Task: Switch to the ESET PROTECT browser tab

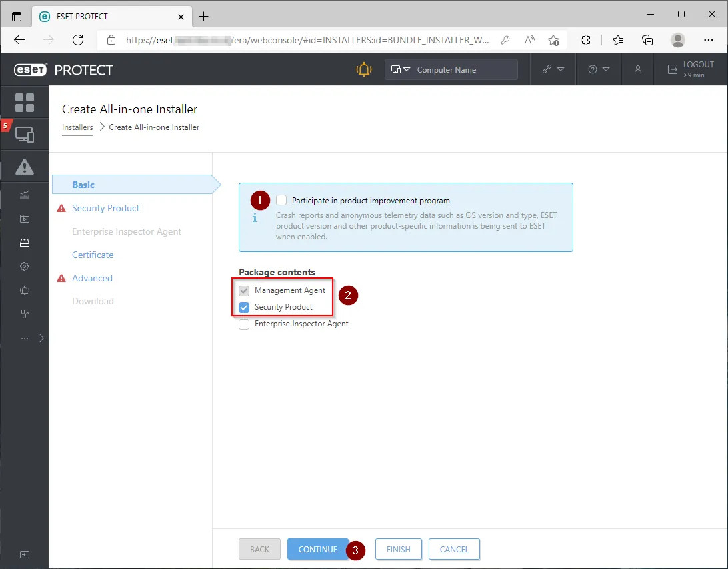Action: (x=112, y=17)
